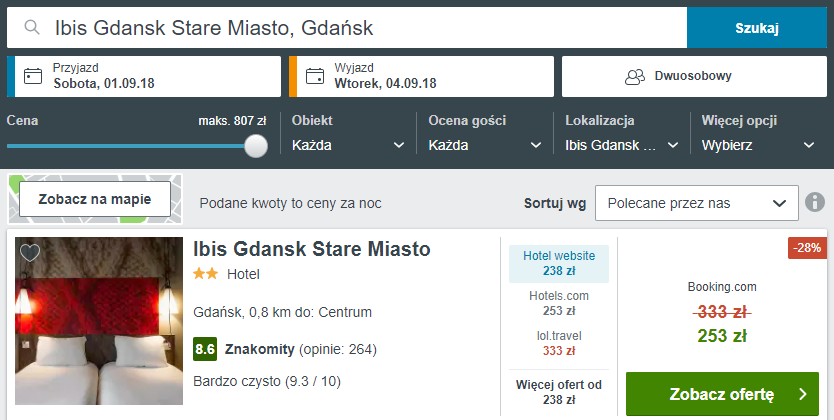Viewport: 834px width, 420px height.
Task: Select the Hotel website 238 zł offer
Action: point(559,263)
